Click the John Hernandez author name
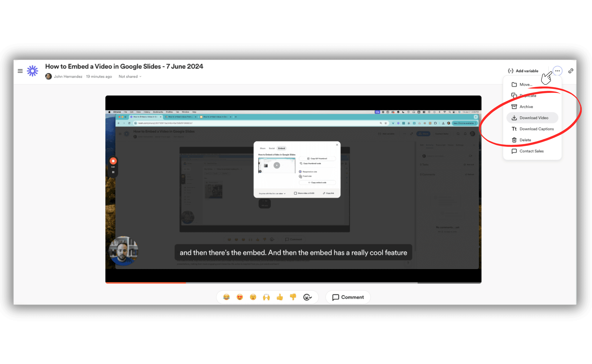Screen dimensions: 592x364 click(68, 77)
